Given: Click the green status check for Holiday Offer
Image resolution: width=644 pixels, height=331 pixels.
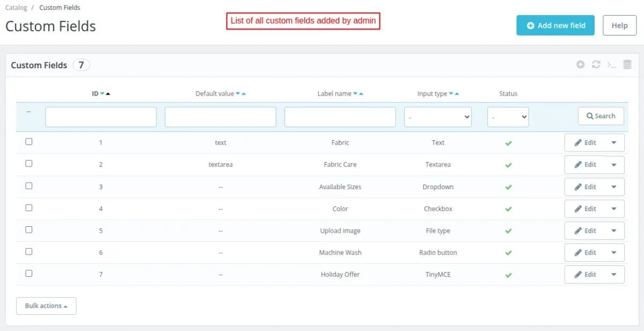Looking at the screenshot, I should click(508, 275).
